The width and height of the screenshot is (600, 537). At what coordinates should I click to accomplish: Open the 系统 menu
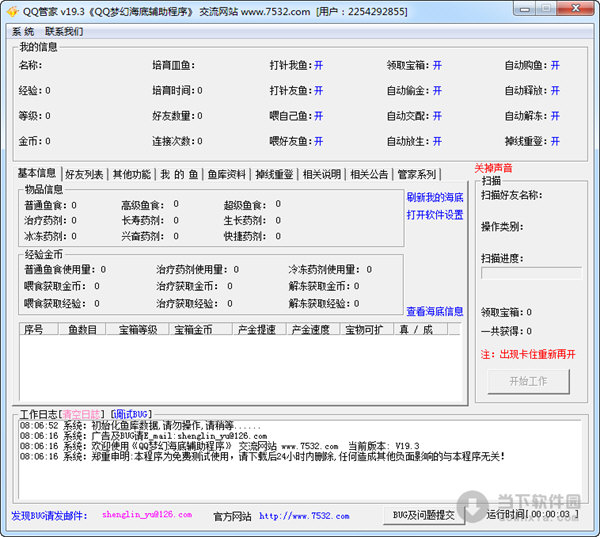[x=23, y=31]
